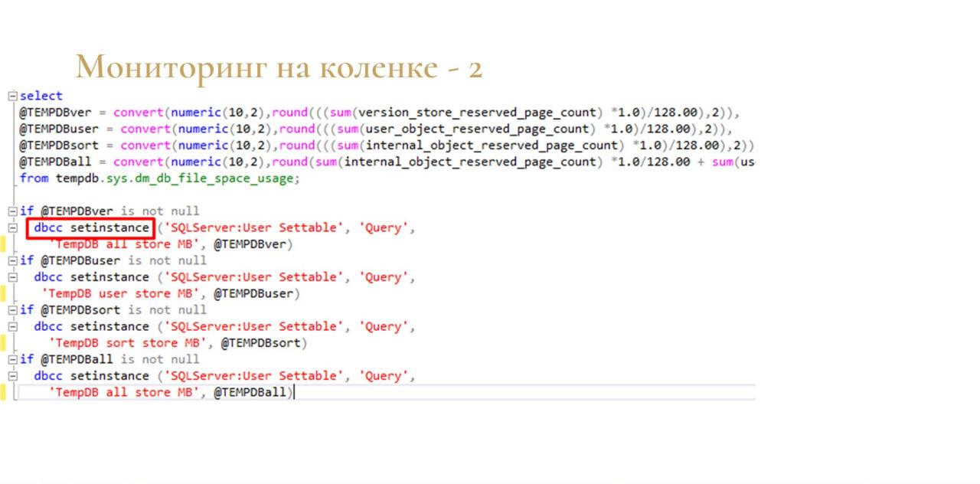Viewport: 980px width, 484px height.
Task: Click the 'TempDB sort store MB' string
Action: pyautogui.click(x=126, y=343)
